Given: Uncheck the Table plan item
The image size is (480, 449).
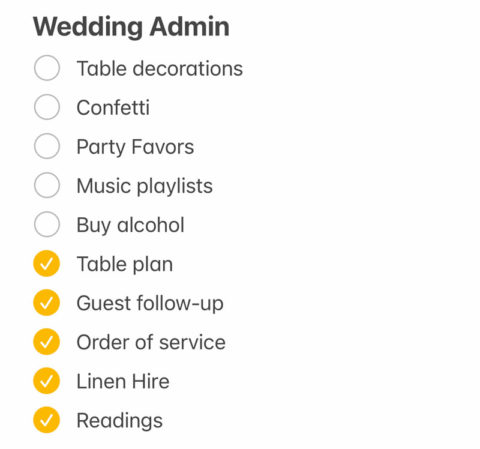Looking at the screenshot, I should (47, 263).
